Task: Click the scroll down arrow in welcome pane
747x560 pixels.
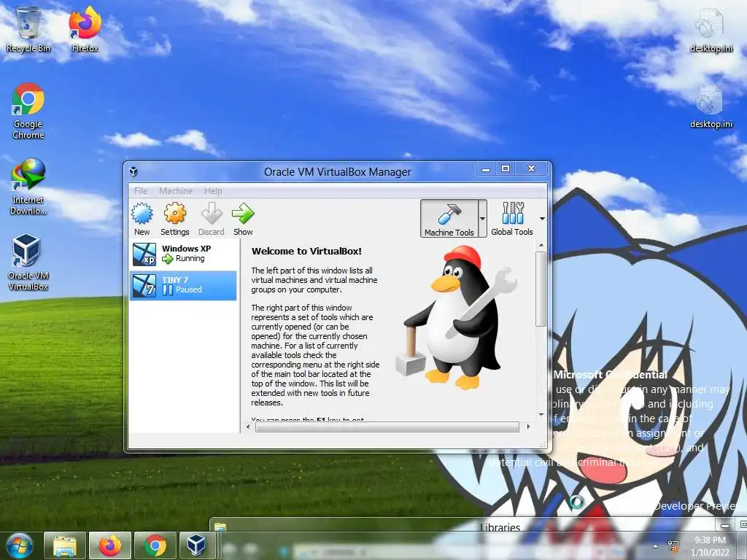Action: coord(541,415)
